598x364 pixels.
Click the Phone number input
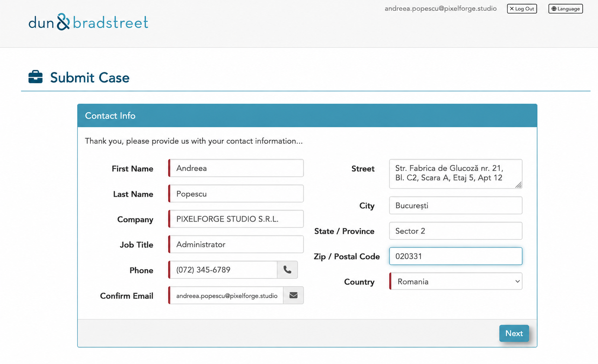(x=223, y=270)
